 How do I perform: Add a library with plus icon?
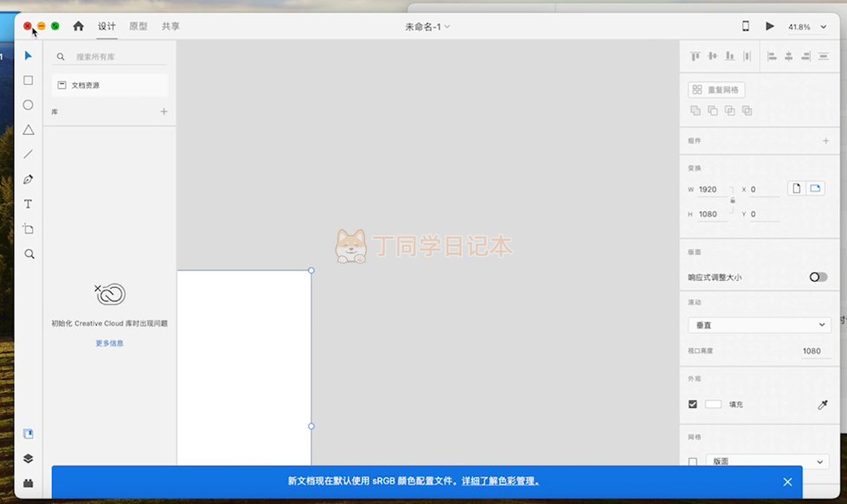(164, 112)
